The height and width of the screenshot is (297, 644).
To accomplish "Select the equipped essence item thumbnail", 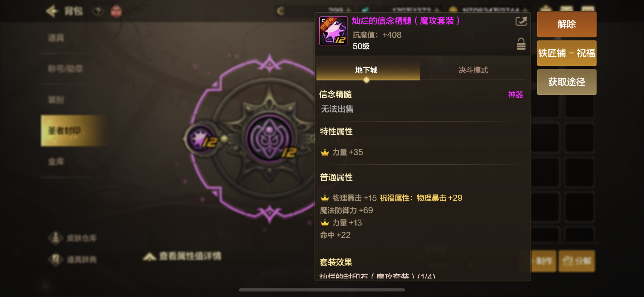I will (x=334, y=31).
